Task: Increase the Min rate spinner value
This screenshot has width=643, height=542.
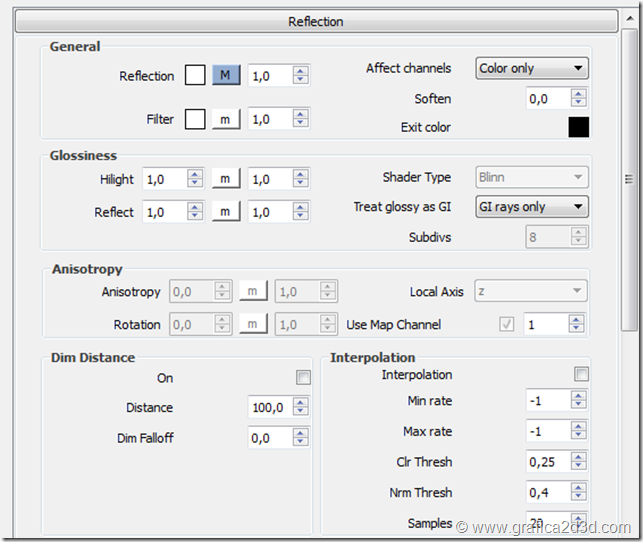Action: point(579,396)
